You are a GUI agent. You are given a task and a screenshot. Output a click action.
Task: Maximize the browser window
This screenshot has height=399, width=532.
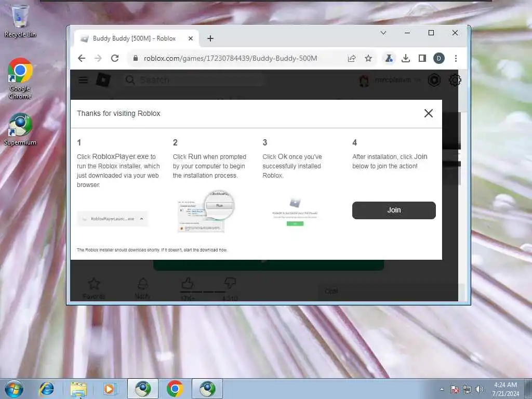click(x=431, y=33)
